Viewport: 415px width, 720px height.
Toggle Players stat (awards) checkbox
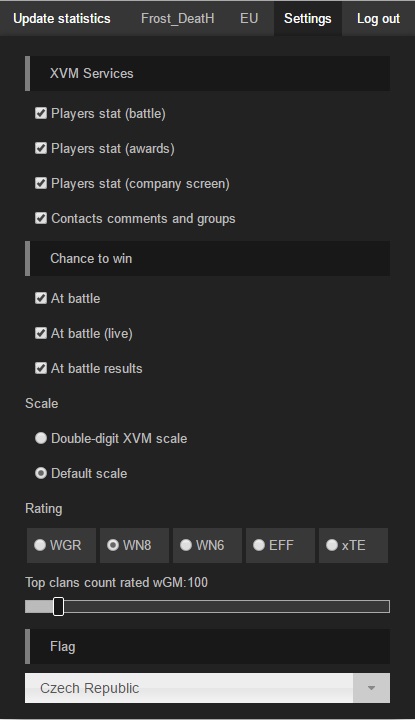tap(41, 148)
